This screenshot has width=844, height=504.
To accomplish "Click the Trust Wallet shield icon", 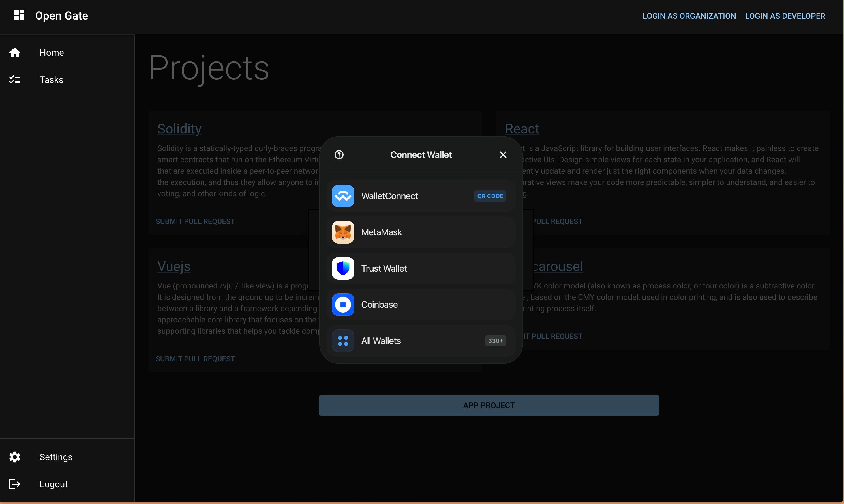I will point(343,268).
